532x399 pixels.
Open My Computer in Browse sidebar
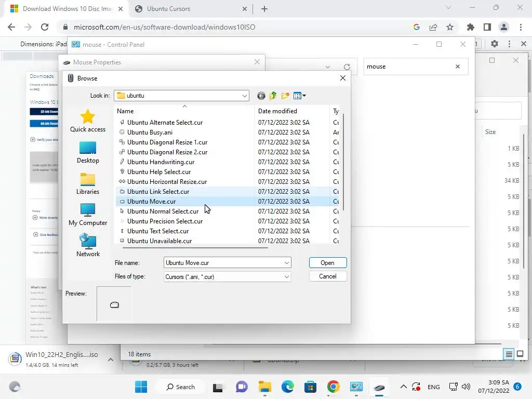[87, 215]
